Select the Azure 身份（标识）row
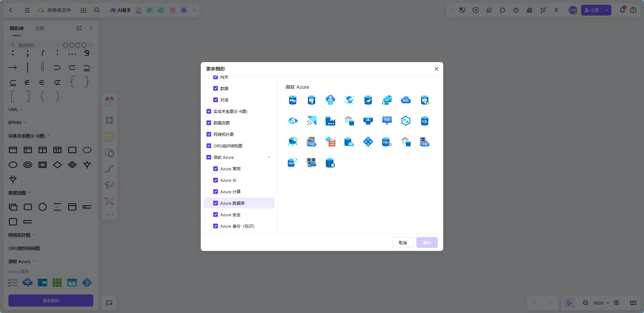This screenshot has height=313, width=644. 239,226
